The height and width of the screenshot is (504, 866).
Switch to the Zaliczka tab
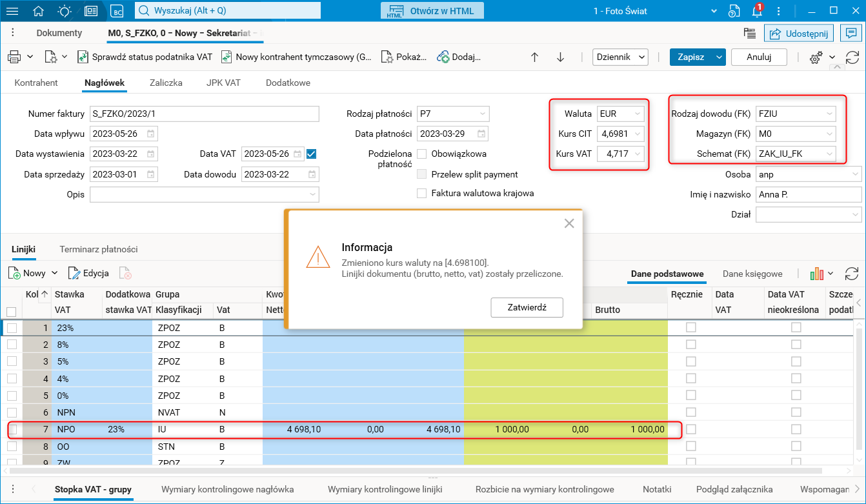[x=166, y=83]
